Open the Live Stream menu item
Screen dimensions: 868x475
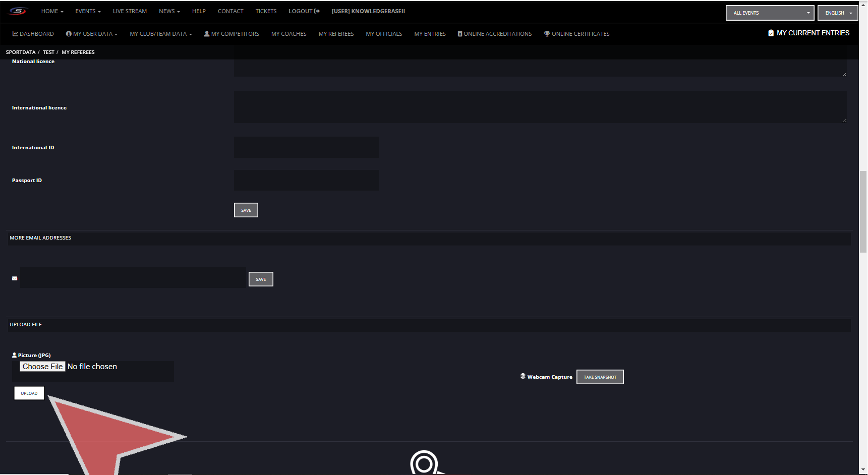click(130, 11)
